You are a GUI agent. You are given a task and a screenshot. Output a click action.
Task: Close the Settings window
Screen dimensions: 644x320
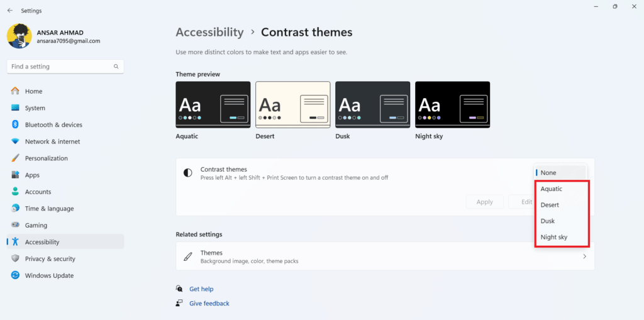point(634,6)
